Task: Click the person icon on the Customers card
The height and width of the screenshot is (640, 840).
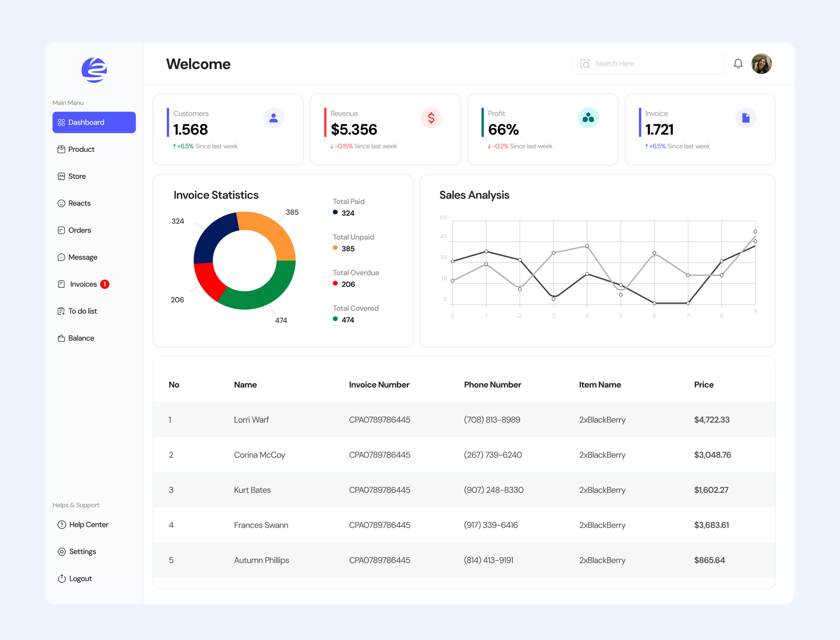Action: 274,118
